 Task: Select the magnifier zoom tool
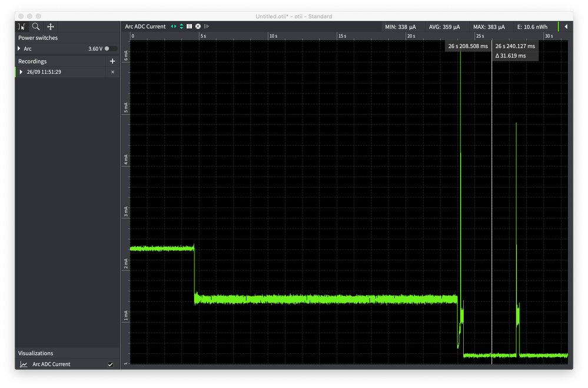(x=36, y=26)
